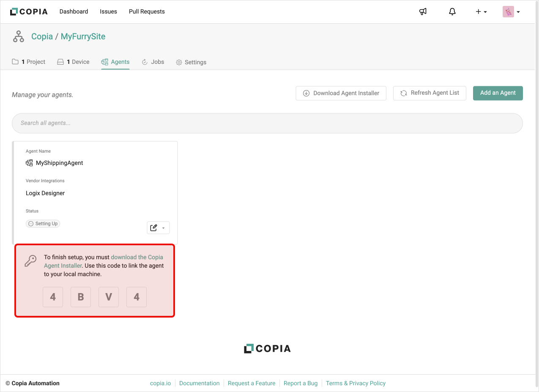The width and height of the screenshot is (539, 392).
Task: Open Pull Requests in top navigation
Action: pyautogui.click(x=147, y=11)
